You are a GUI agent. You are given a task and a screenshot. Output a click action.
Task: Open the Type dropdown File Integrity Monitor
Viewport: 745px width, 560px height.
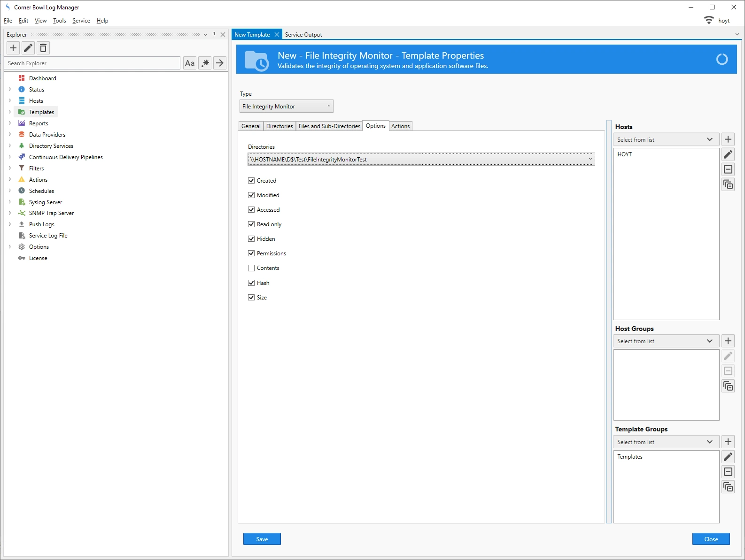(x=286, y=107)
